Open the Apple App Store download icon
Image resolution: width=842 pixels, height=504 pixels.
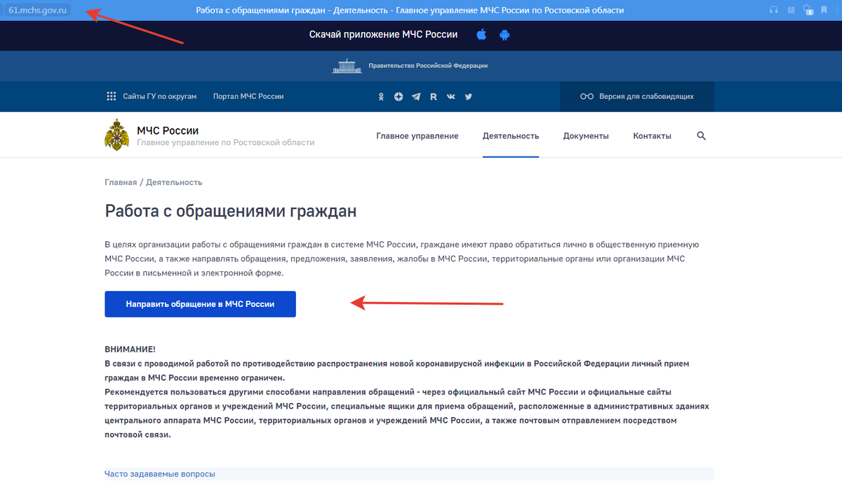point(481,34)
